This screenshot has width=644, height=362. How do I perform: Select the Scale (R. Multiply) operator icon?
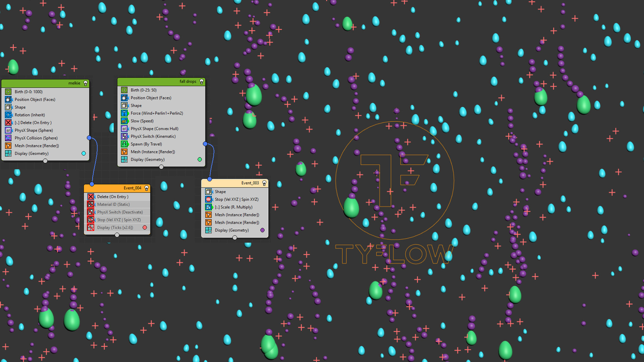pos(208,207)
